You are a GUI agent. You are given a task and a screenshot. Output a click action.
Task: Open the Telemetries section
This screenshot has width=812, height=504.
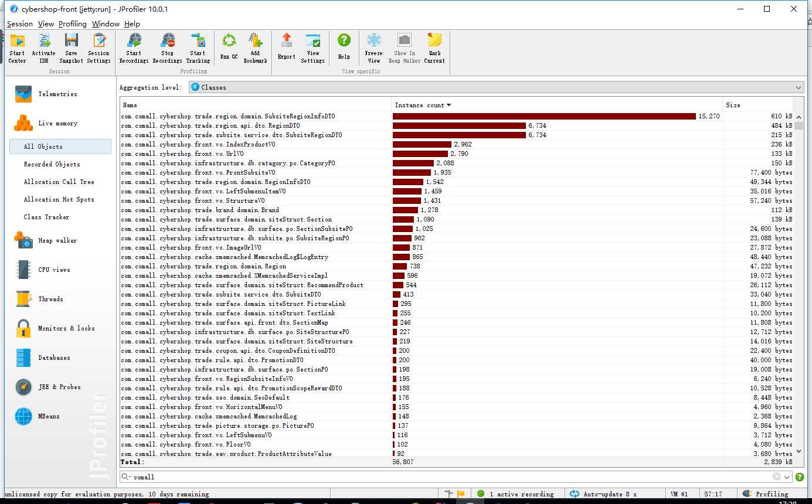click(57, 94)
